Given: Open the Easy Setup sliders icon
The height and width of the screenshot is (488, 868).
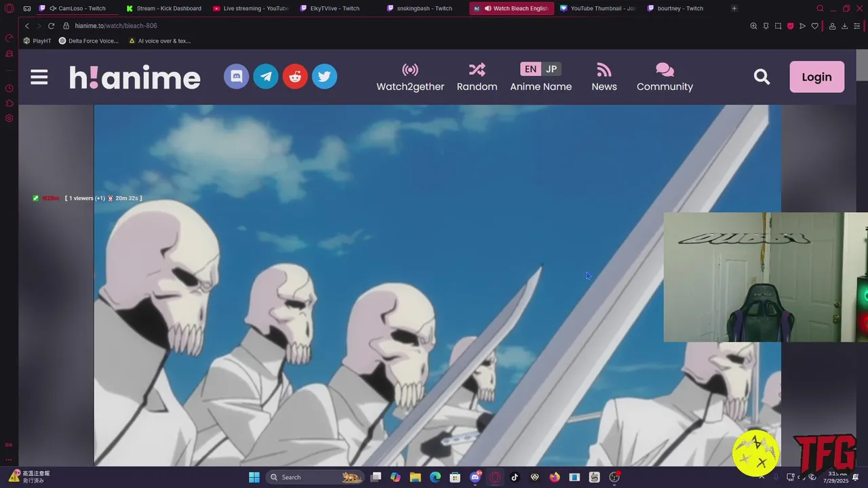Looking at the screenshot, I should point(856,26).
